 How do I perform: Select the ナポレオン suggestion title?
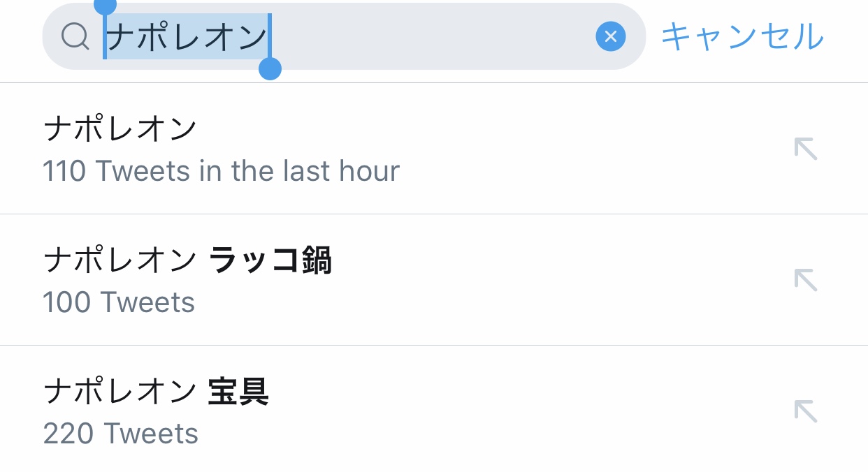pyautogui.click(x=120, y=129)
